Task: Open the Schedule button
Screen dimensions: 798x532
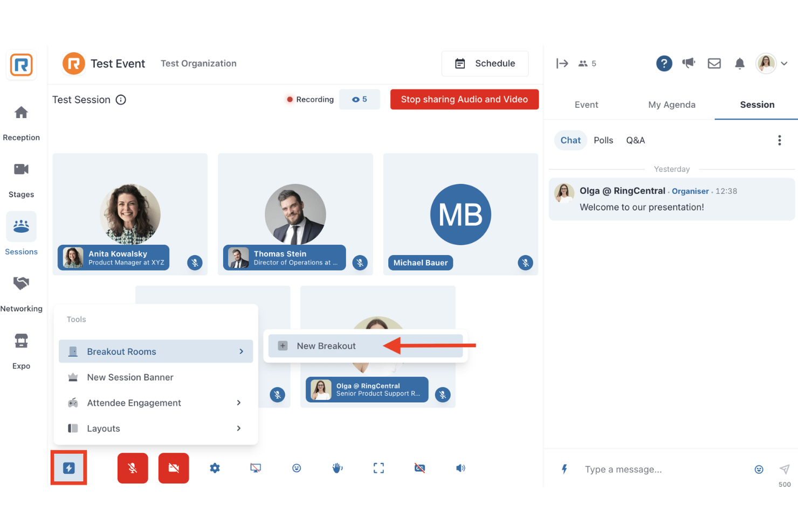Action: click(x=485, y=64)
